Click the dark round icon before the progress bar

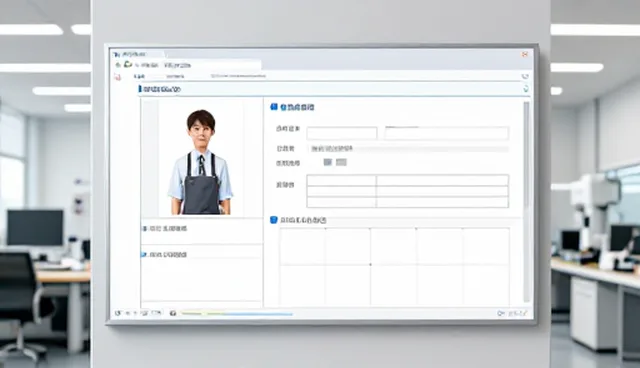(173, 313)
